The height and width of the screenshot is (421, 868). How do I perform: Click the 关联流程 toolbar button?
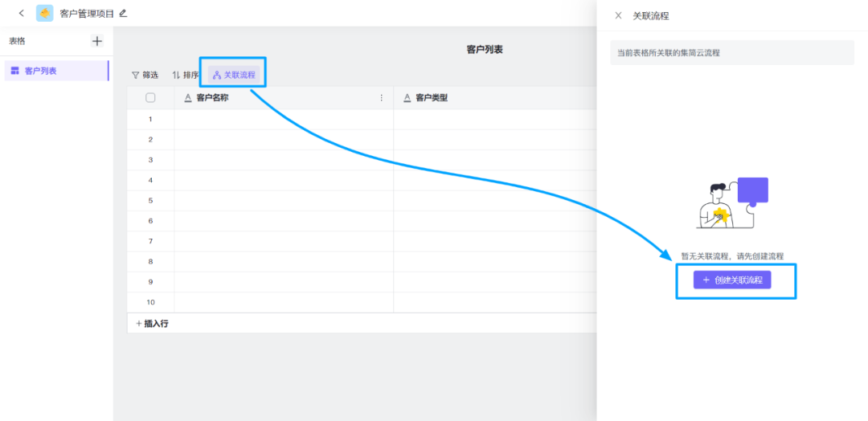click(x=234, y=76)
